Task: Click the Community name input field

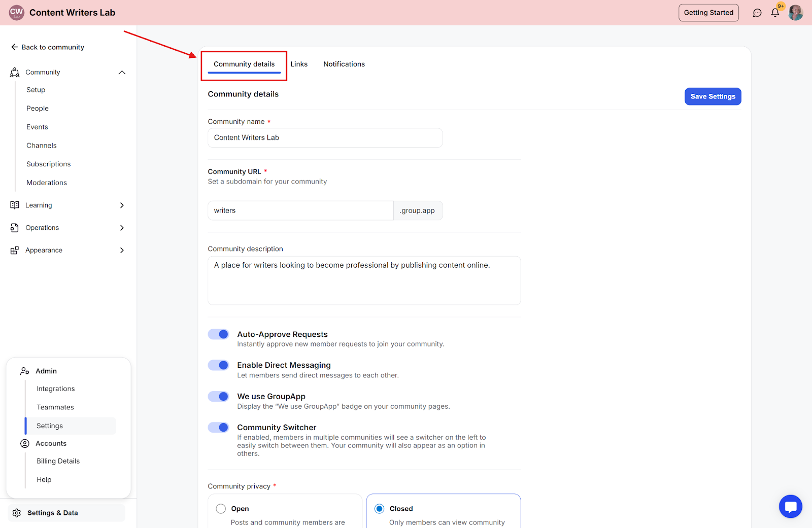Action: click(x=325, y=138)
